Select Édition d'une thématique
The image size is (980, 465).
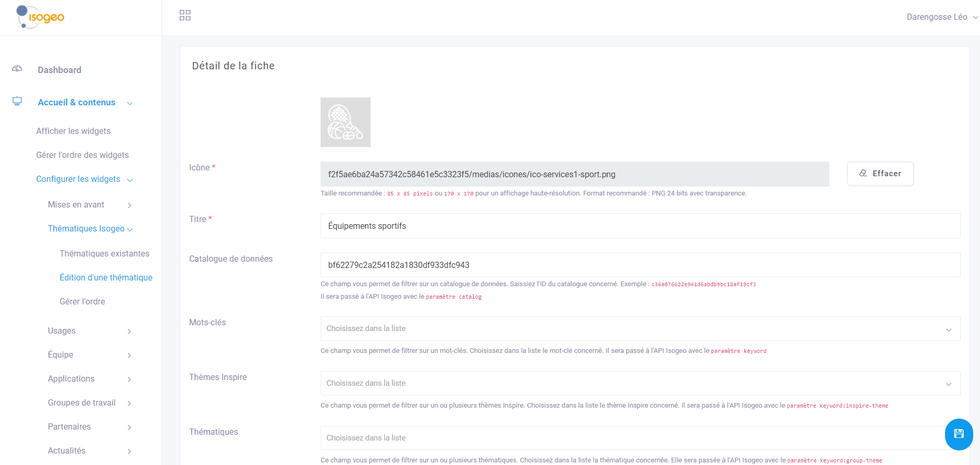tap(106, 277)
